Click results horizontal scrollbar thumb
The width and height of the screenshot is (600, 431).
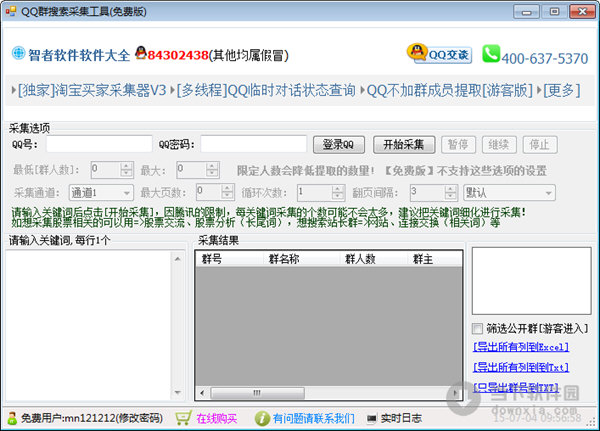258,393
